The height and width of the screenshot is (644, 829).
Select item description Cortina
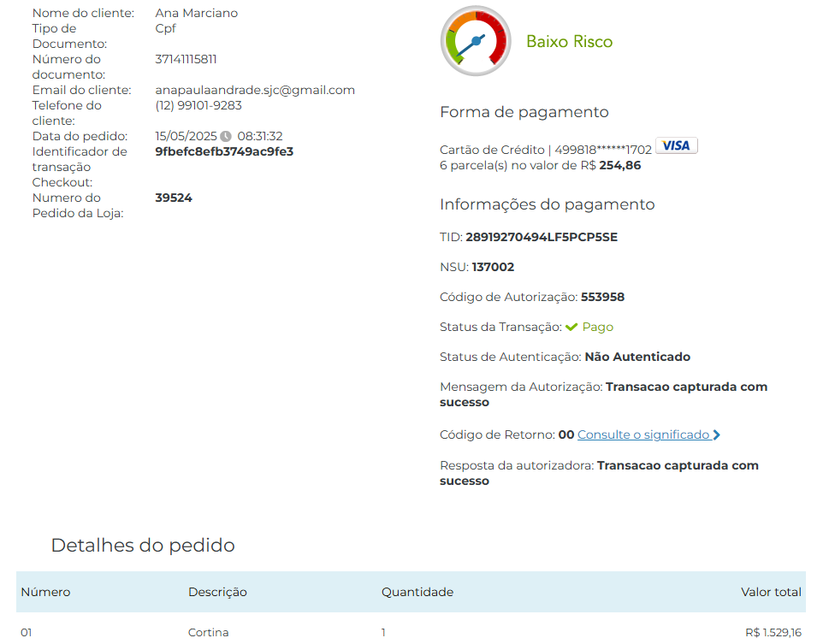point(208,632)
